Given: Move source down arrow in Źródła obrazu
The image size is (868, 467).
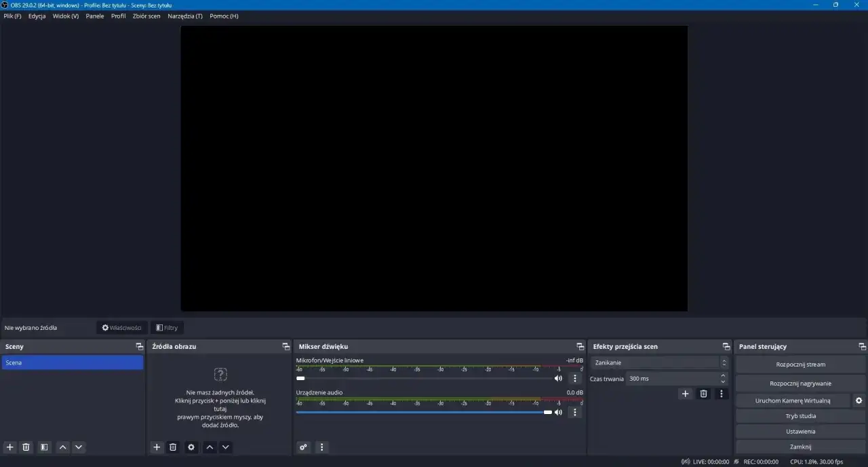Looking at the screenshot, I should coord(226,447).
